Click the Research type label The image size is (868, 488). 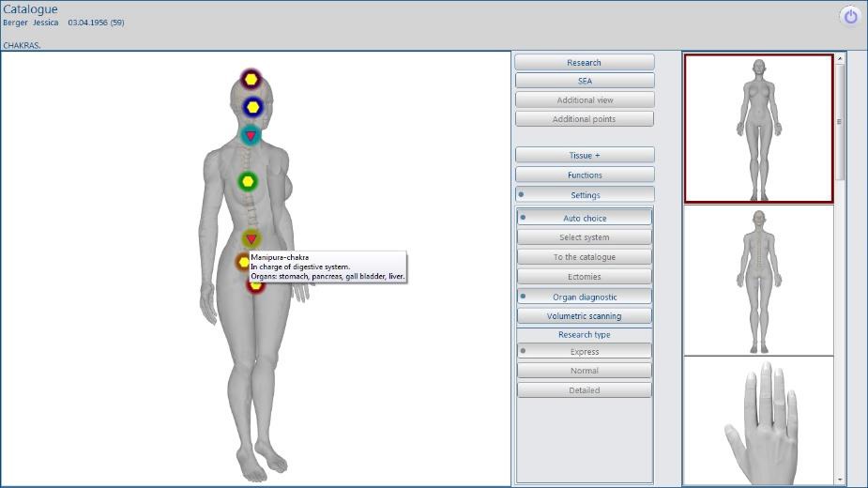click(x=585, y=335)
